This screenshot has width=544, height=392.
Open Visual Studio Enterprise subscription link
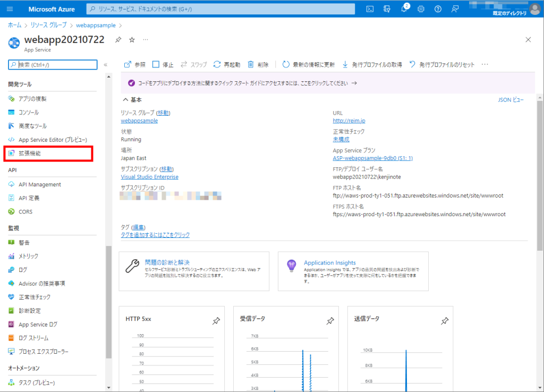(x=149, y=177)
